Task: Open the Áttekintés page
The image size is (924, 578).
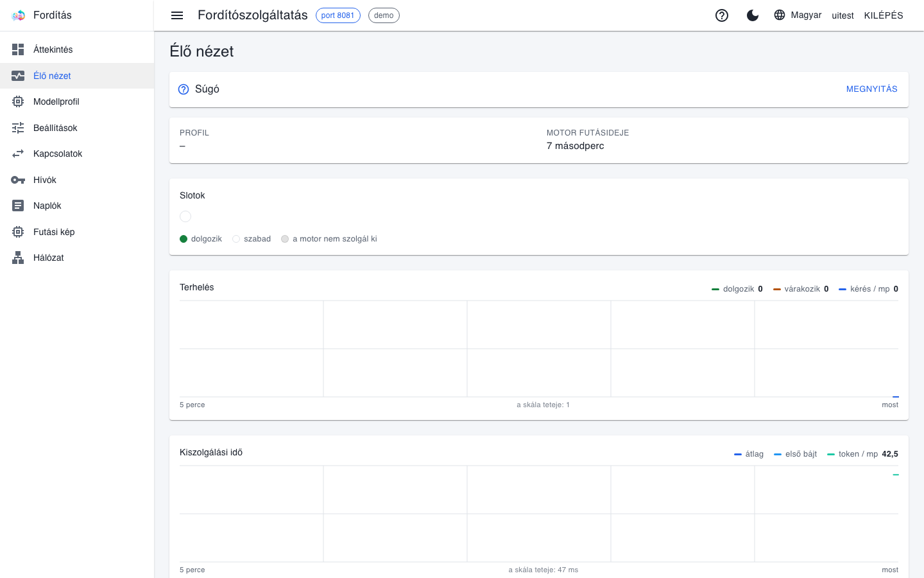Action: 77,49
